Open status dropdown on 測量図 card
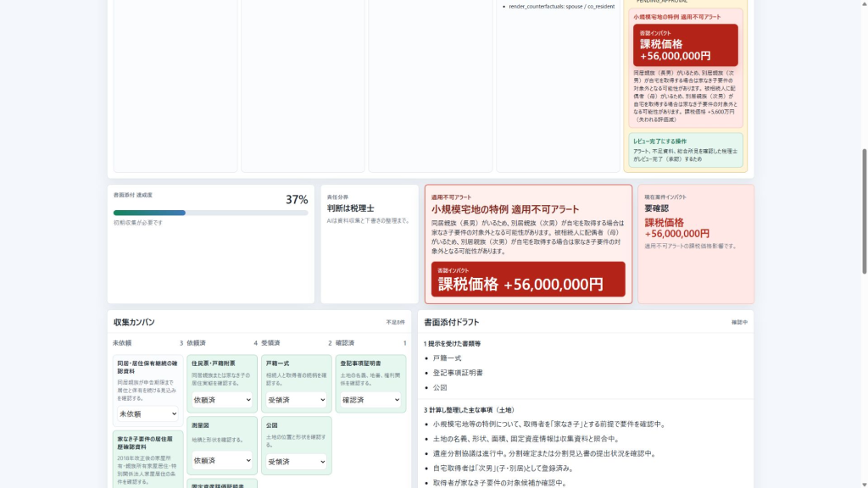This screenshot has width=868, height=488. tap(221, 460)
